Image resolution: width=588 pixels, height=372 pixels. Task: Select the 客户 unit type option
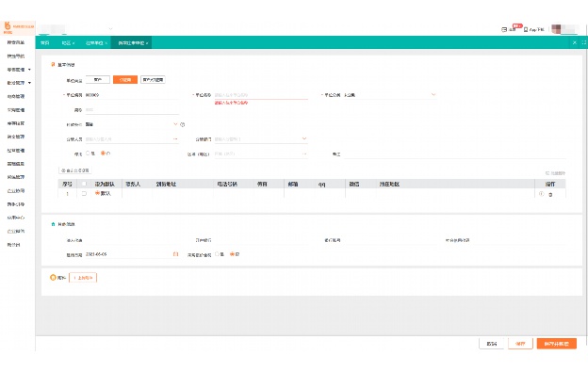98,80
